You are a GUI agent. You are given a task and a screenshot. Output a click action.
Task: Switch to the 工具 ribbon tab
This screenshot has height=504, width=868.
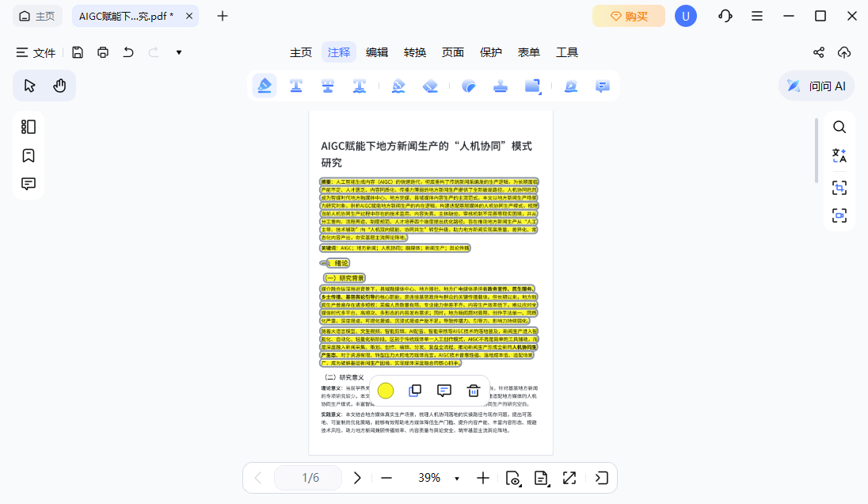[567, 52]
